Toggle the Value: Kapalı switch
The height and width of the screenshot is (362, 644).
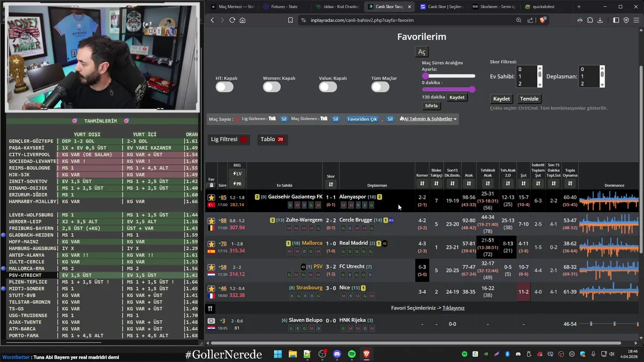coord(328,87)
